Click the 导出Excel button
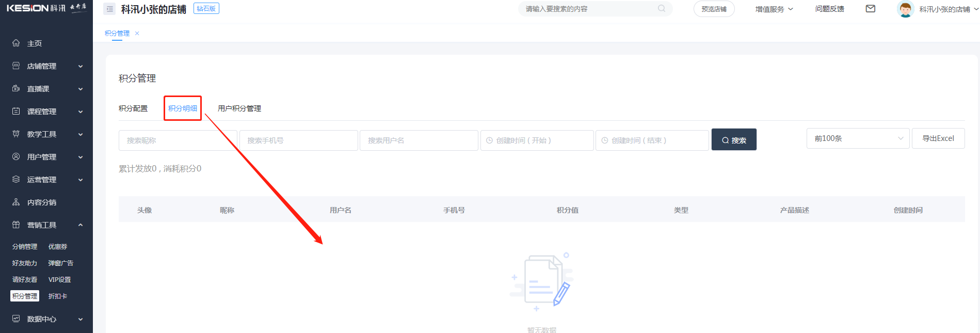The height and width of the screenshot is (333, 980). [938, 138]
